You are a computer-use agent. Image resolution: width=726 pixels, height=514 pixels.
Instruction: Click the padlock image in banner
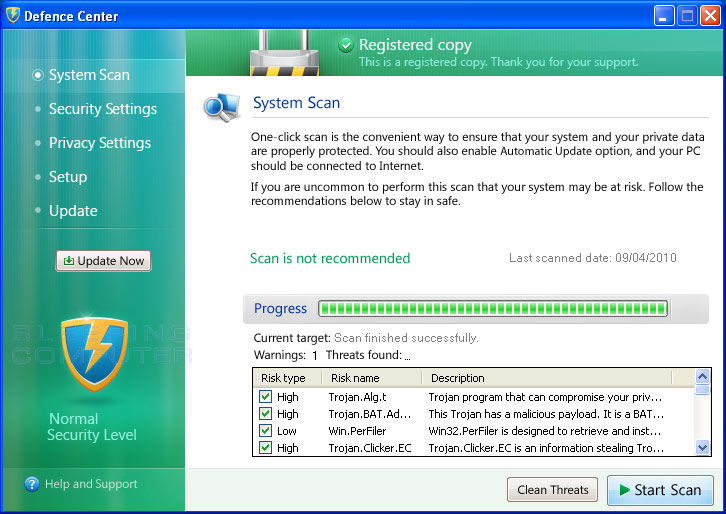[x=284, y=53]
